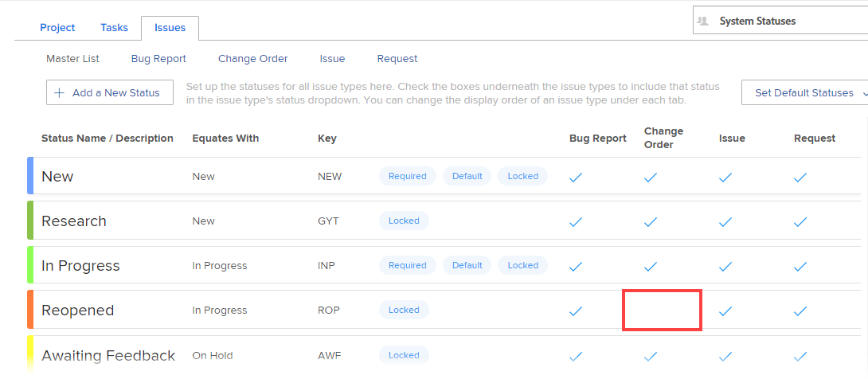Switch to the Tasks tab

click(114, 28)
